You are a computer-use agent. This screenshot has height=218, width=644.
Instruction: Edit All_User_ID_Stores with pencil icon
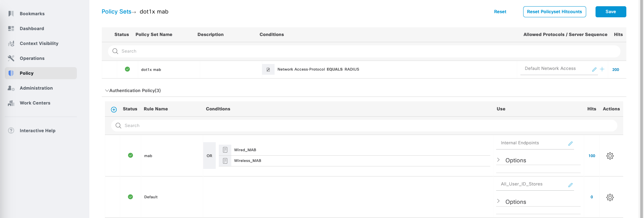pyautogui.click(x=570, y=185)
